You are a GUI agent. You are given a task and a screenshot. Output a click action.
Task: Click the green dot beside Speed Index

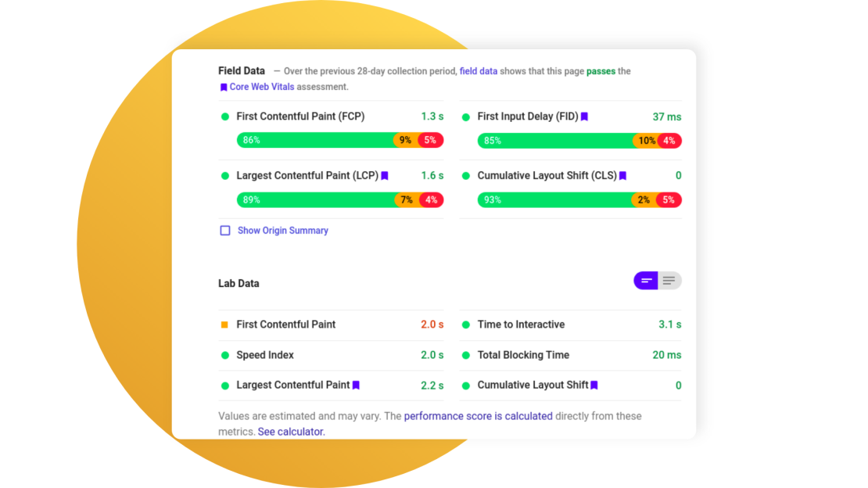223,355
